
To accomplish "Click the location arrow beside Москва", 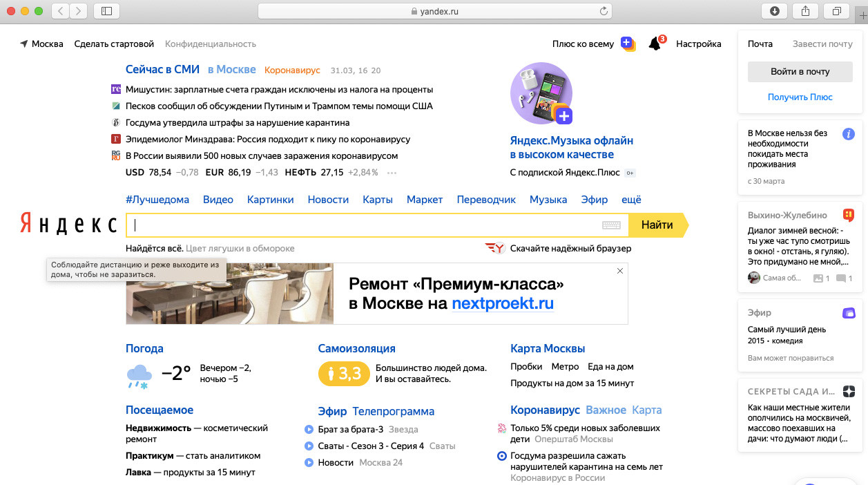I will [x=24, y=44].
